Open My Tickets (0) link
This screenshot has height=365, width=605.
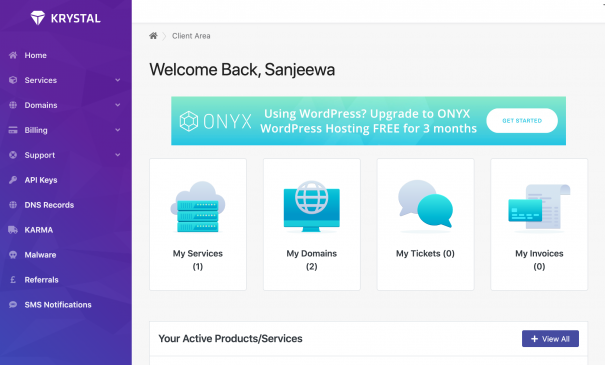coord(425,253)
